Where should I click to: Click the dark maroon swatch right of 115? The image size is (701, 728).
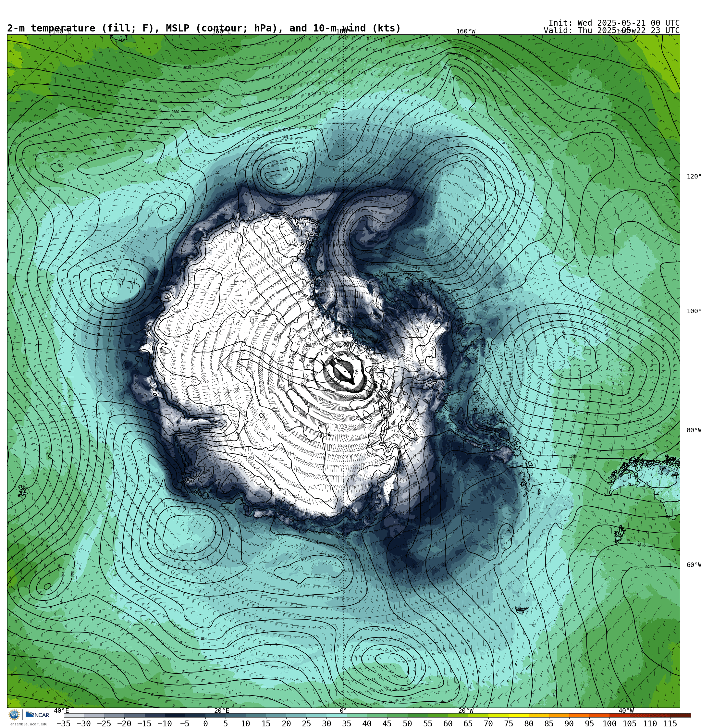[681, 715]
